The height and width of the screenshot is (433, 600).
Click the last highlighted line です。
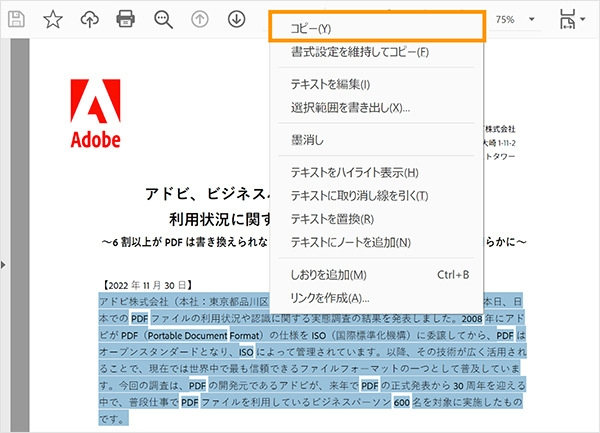(x=113, y=419)
